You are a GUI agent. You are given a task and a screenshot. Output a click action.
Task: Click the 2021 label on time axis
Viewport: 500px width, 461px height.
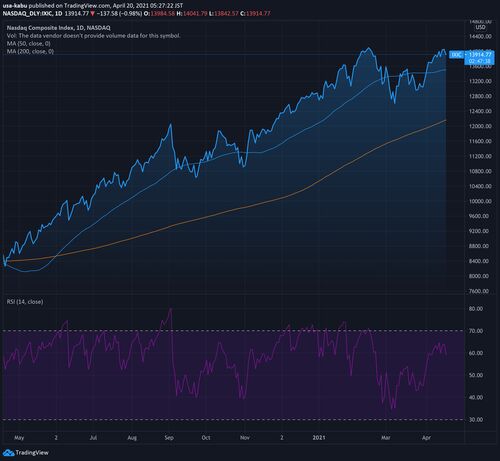tap(319, 438)
